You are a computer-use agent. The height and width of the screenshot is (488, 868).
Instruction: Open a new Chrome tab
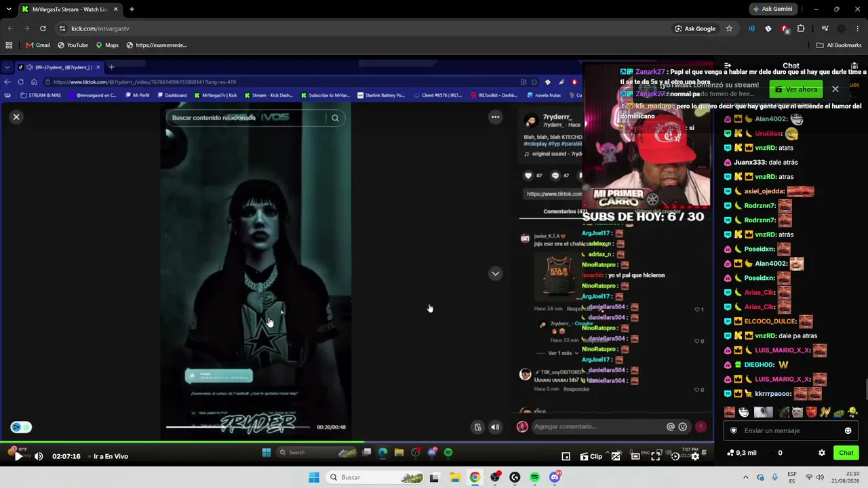132,9
